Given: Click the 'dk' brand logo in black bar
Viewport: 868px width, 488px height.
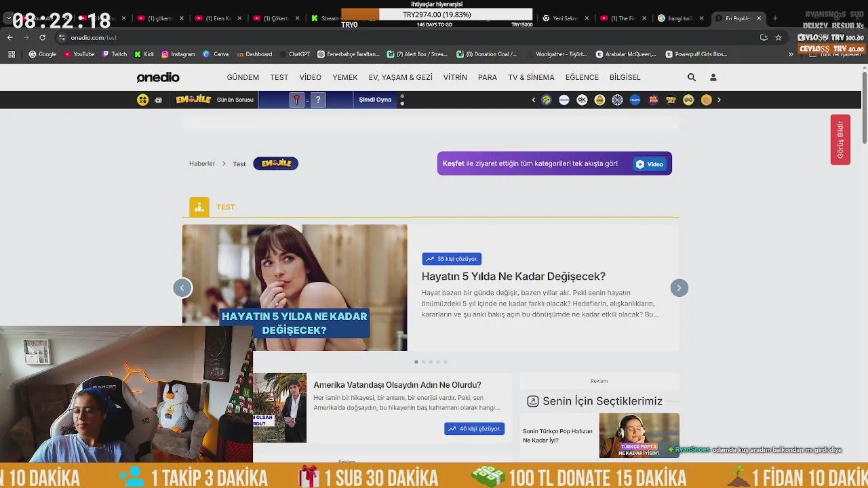Looking at the screenshot, I should pos(582,100).
